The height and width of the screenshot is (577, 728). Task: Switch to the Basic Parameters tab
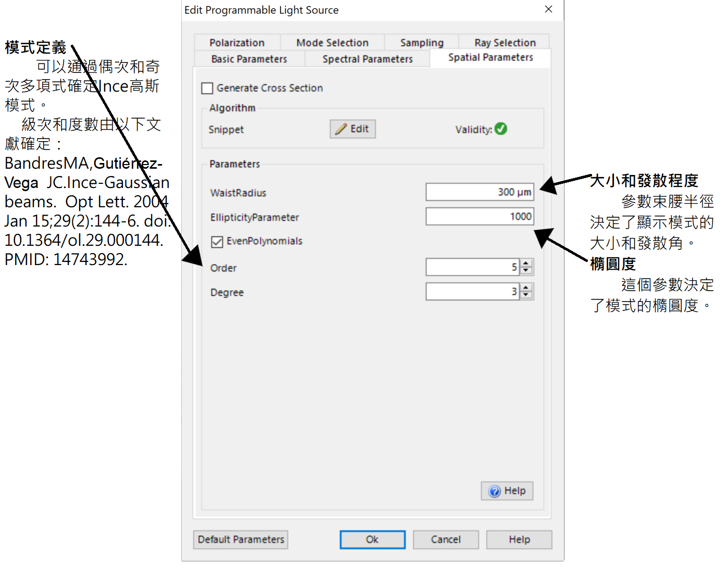point(249,59)
